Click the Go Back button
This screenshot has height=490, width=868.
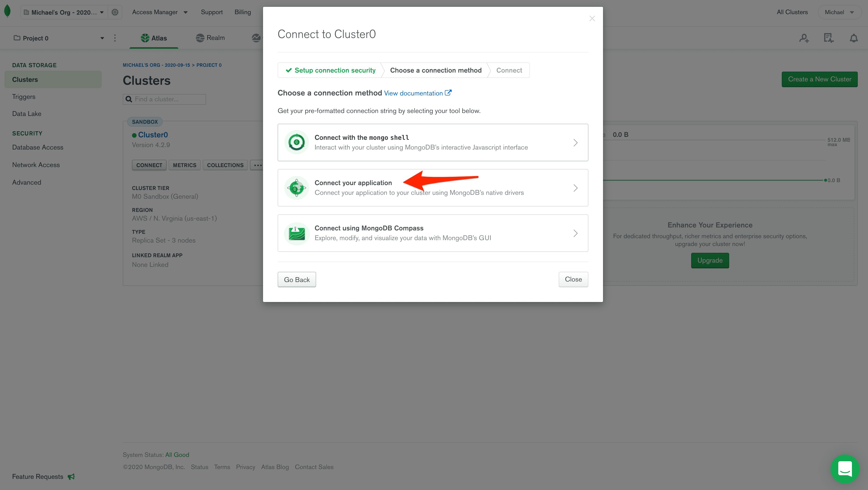pos(297,279)
